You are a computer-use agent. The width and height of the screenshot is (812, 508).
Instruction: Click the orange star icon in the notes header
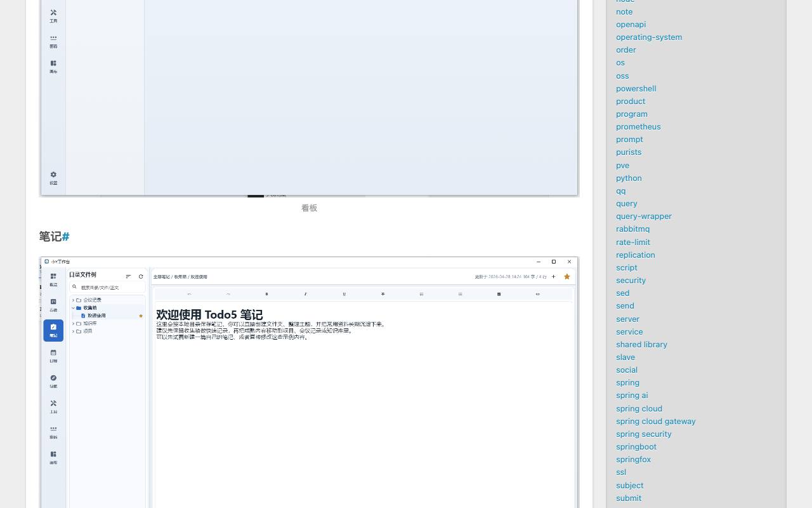(567, 277)
